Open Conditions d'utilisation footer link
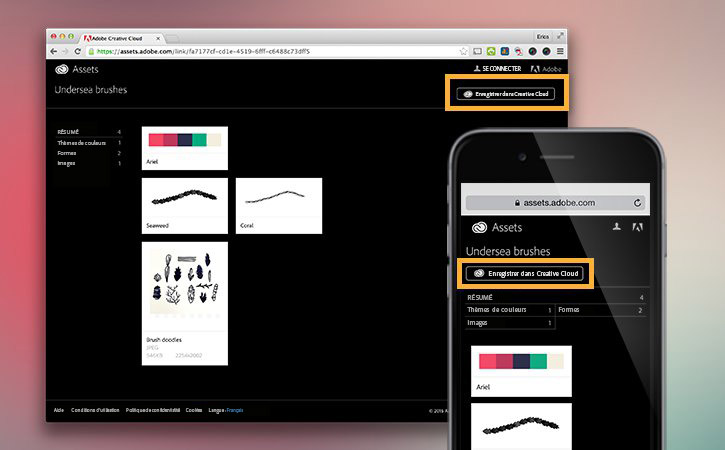The image size is (725, 450). 95,410
